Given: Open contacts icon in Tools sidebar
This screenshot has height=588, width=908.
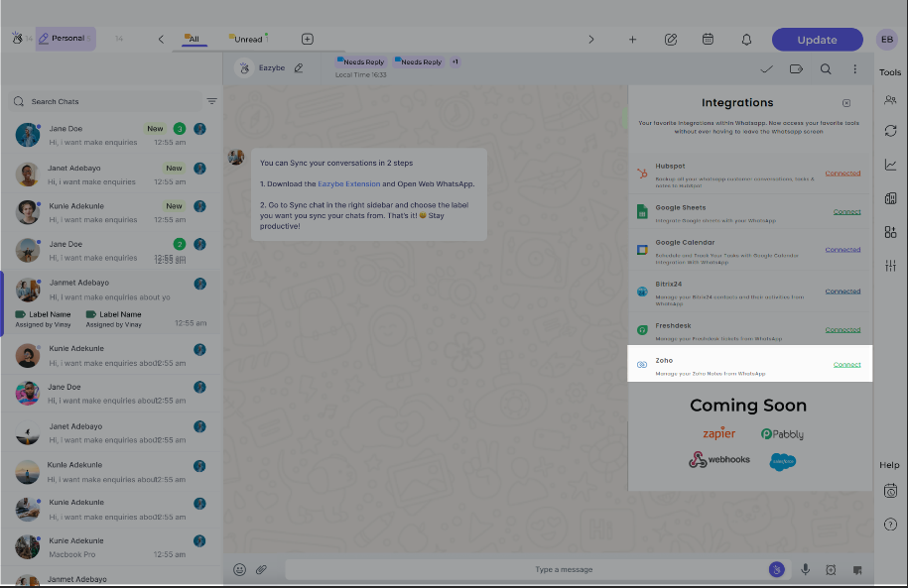Looking at the screenshot, I should [x=890, y=100].
